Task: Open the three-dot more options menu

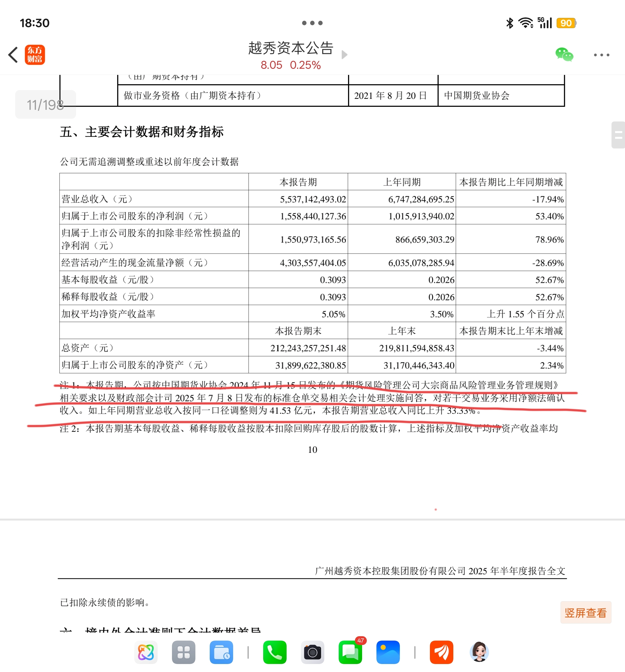Action: tap(602, 55)
